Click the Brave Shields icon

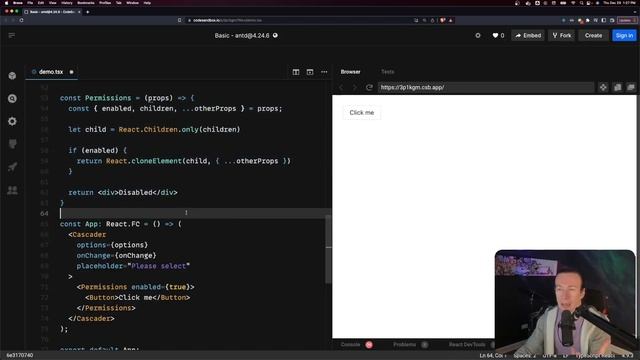pos(443,20)
